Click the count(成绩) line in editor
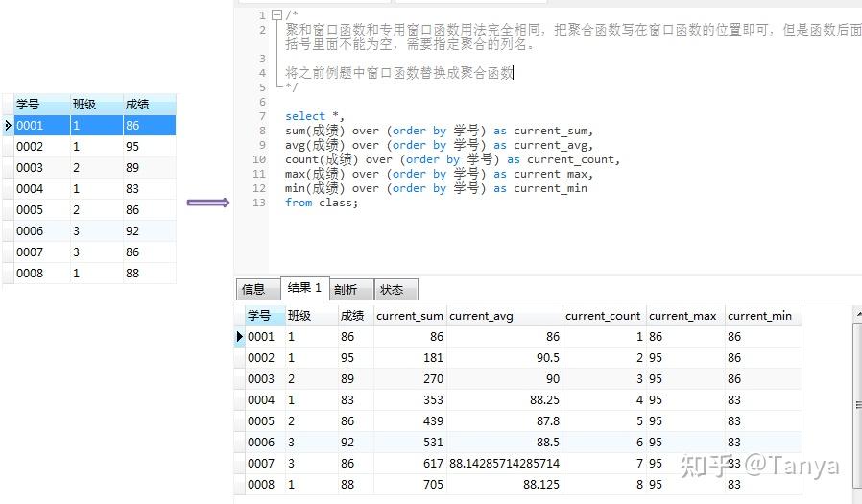This screenshot has height=504, width=862. tap(452, 159)
